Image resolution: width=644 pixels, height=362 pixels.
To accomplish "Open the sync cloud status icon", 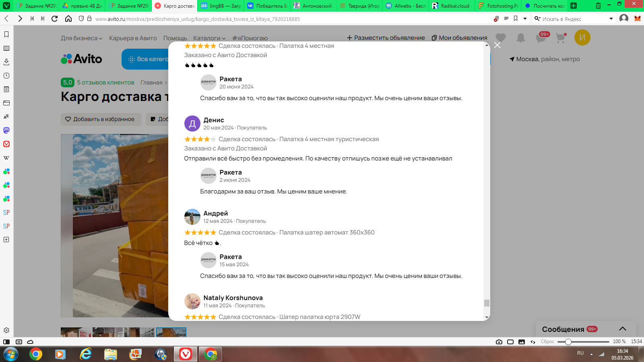I will pos(30,342).
